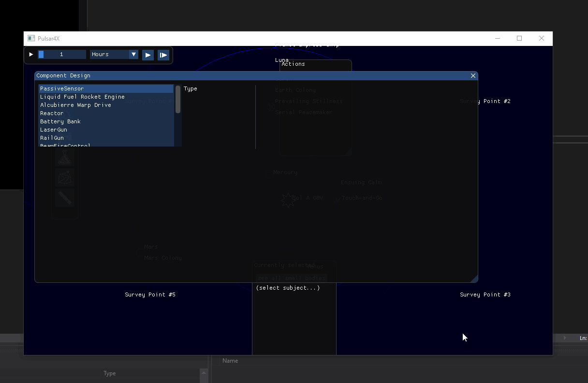Click the small play arrow in time controls
Image resolution: width=588 pixels, height=383 pixels.
tap(30, 55)
